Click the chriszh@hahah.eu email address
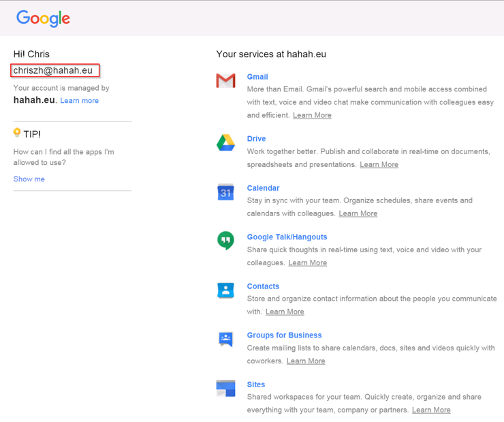 (53, 70)
